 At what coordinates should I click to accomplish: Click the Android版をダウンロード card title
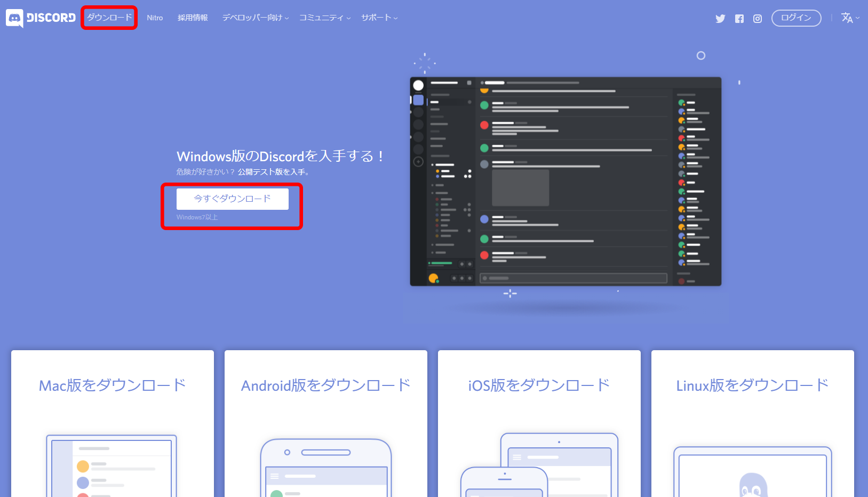coord(326,385)
